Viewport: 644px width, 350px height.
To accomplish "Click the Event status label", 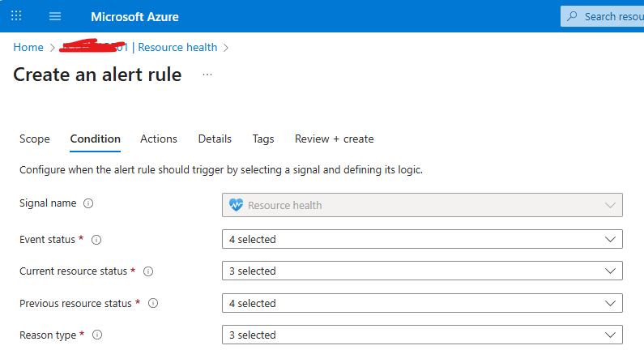I will coord(47,240).
